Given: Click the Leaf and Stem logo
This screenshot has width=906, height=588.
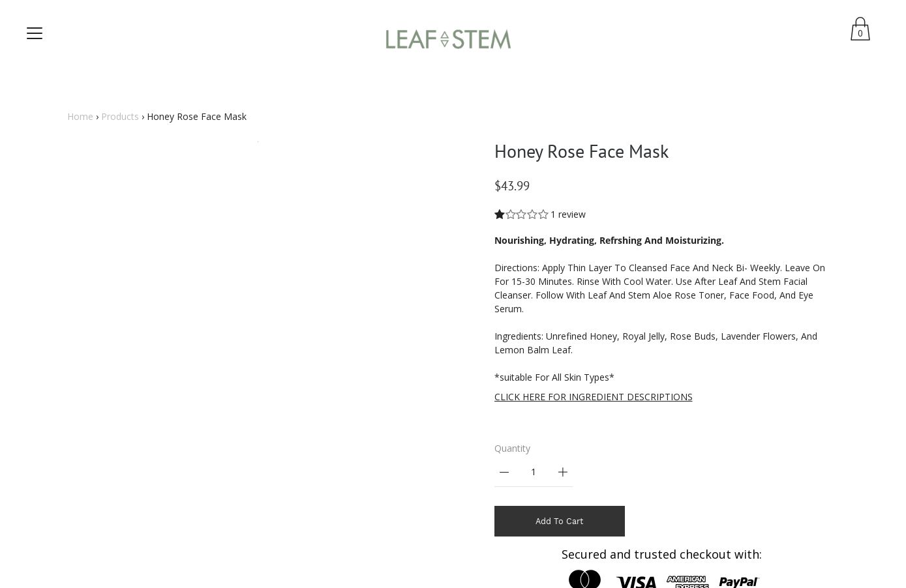Looking at the screenshot, I should coord(448,39).
